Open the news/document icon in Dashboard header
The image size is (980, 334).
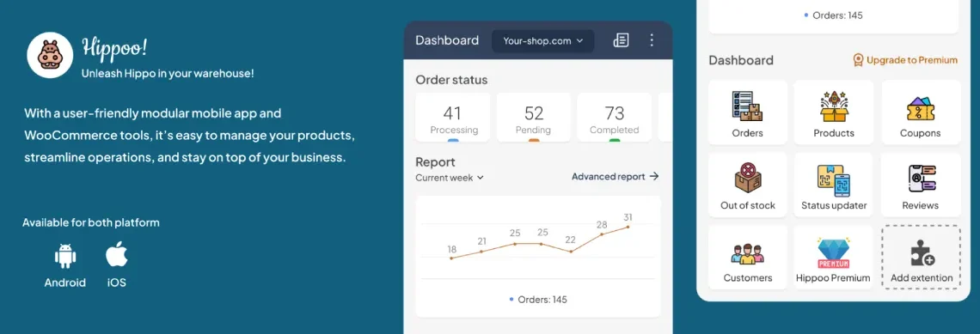pyautogui.click(x=621, y=40)
